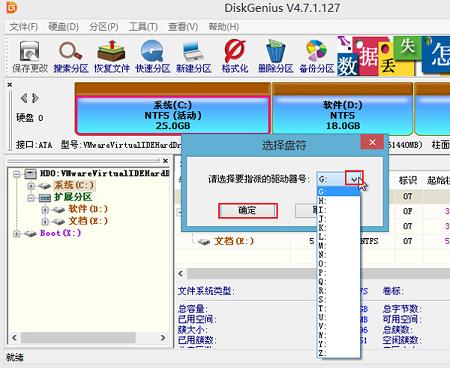450x368 pixels.
Task: Toggle the drive letter dropdown arrow
Action: 354,179
